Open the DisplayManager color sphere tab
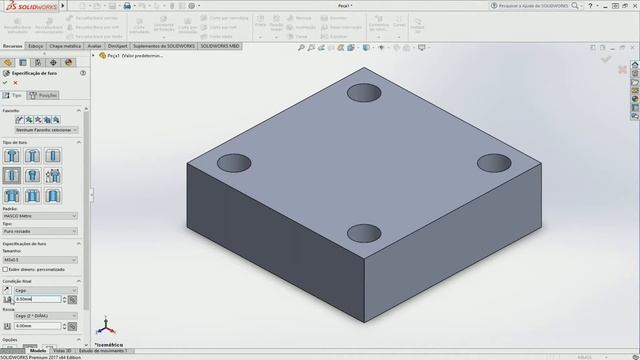The height and width of the screenshot is (360, 640). pyautogui.click(x=68, y=62)
